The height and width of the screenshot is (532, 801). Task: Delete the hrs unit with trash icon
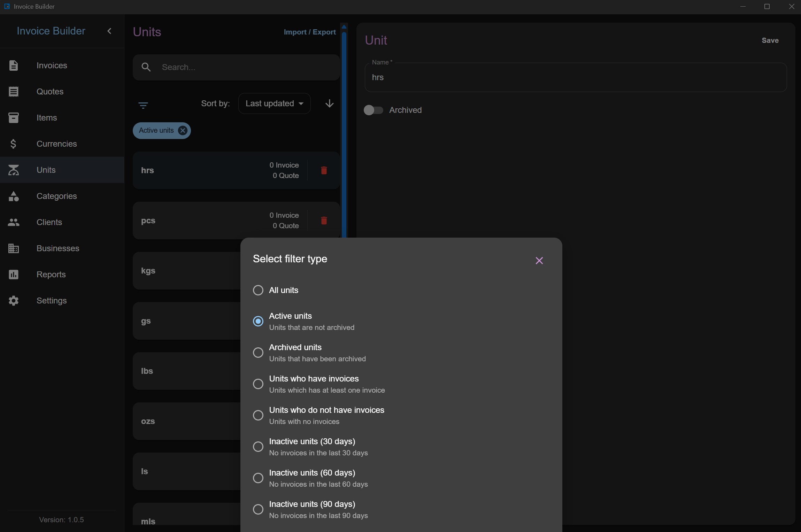[x=324, y=170]
